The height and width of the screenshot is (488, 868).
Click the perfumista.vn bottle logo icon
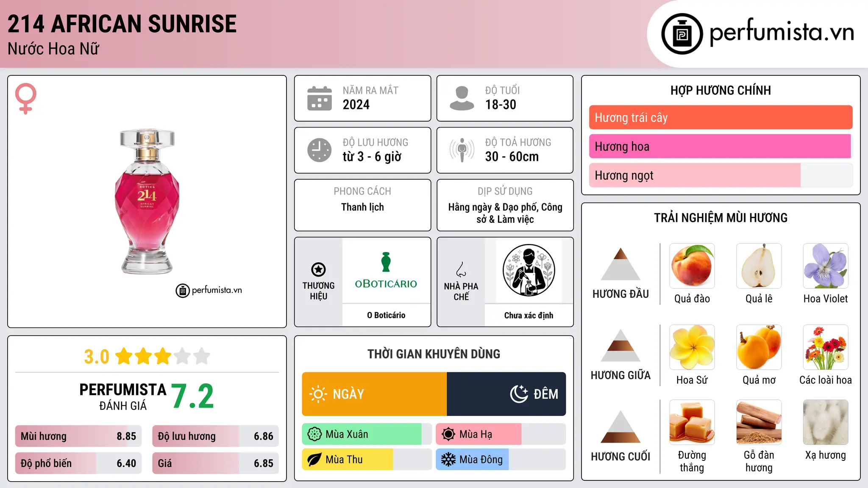click(682, 34)
